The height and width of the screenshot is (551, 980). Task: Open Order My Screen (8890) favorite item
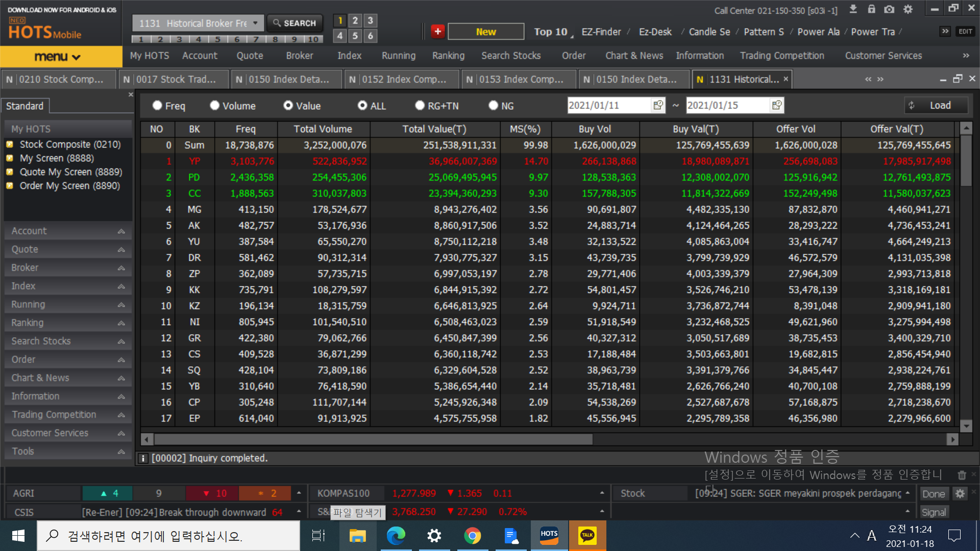tap(69, 186)
